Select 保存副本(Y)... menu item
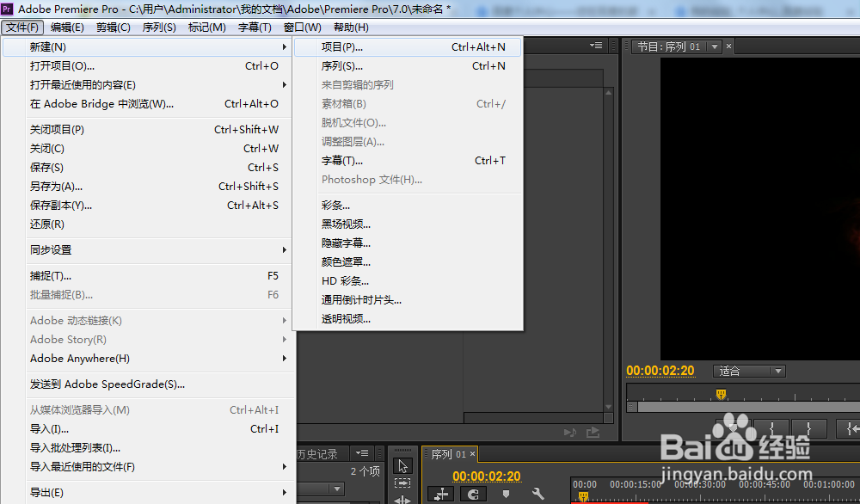Image resolution: width=860 pixels, height=504 pixels. pyautogui.click(x=147, y=205)
